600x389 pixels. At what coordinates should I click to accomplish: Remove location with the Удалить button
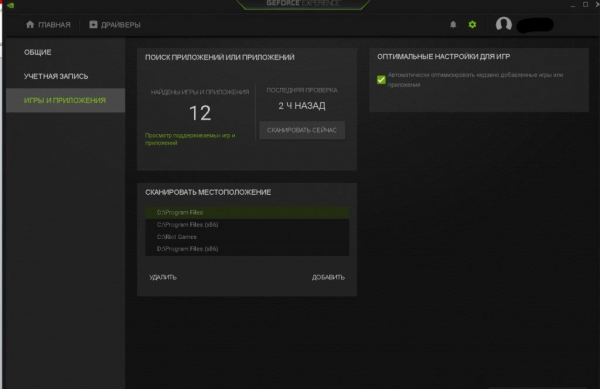(163, 277)
